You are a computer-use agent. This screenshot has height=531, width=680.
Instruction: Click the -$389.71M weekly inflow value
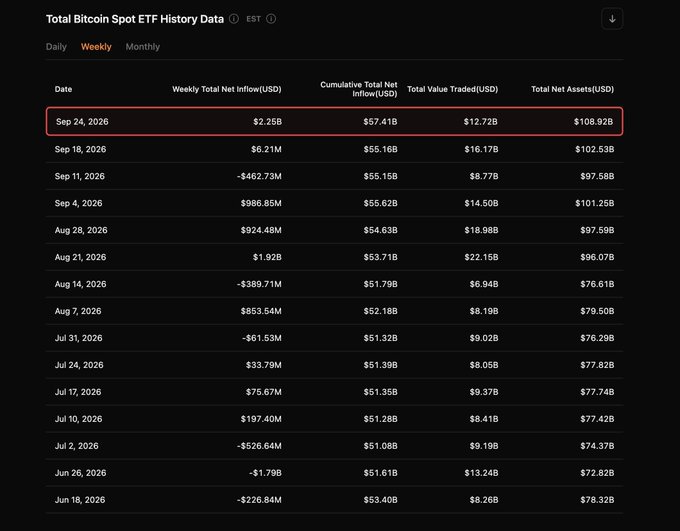click(x=259, y=284)
